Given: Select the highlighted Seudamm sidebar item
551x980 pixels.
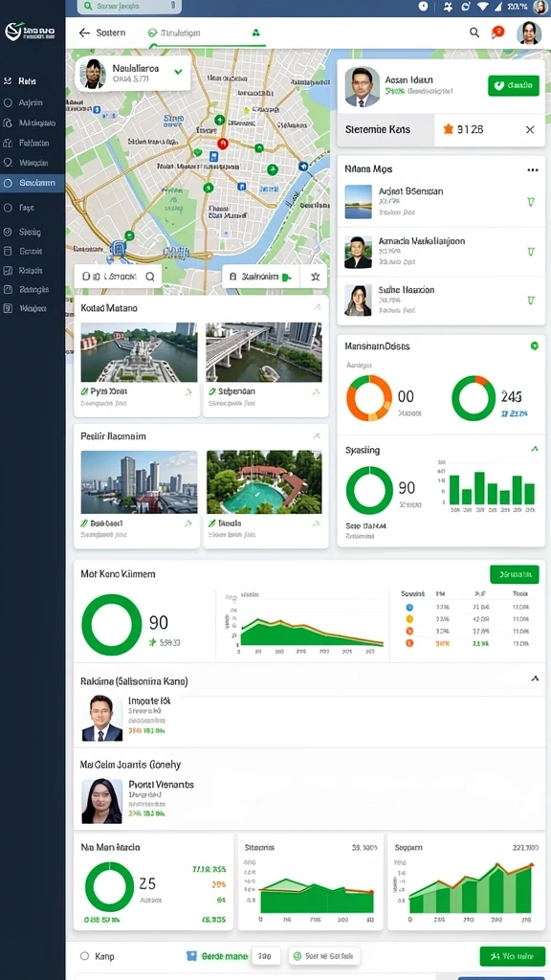Looking at the screenshot, I should click(x=33, y=183).
